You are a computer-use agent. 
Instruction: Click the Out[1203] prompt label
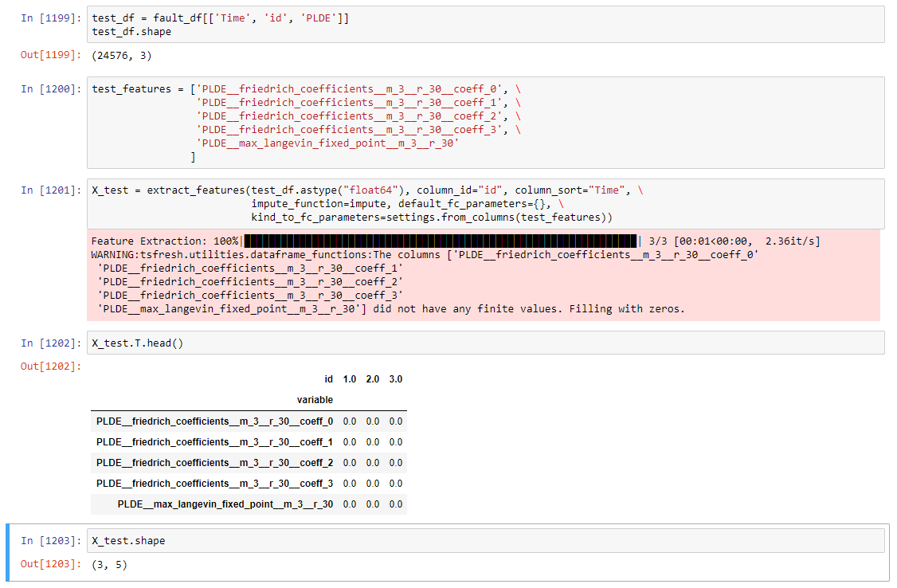(x=52, y=564)
